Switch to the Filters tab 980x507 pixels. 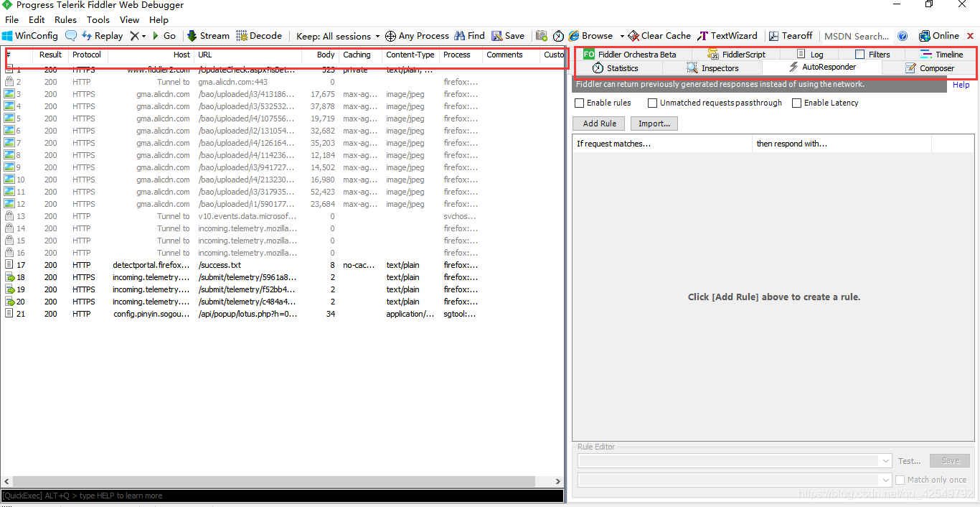tap(872, 55)
